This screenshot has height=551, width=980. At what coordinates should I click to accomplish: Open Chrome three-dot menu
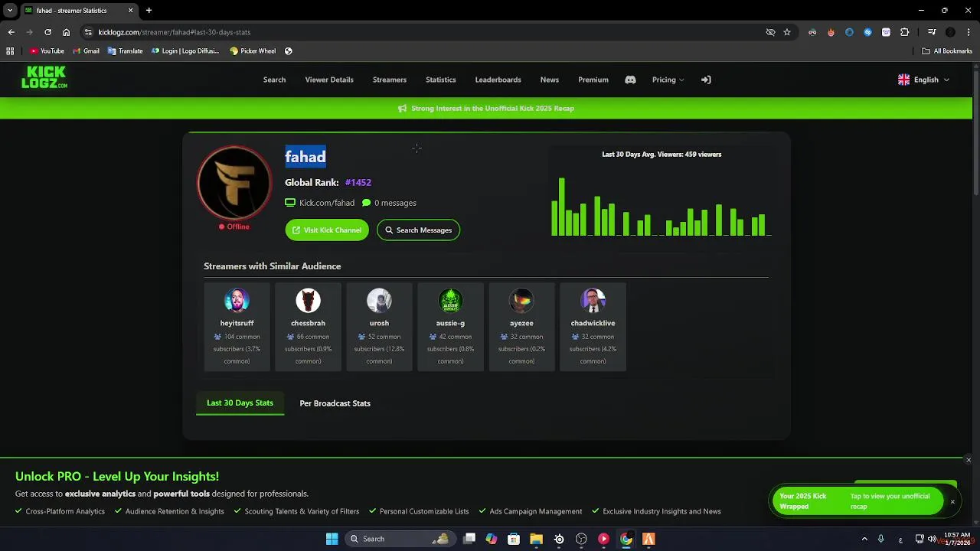point(968,32)
